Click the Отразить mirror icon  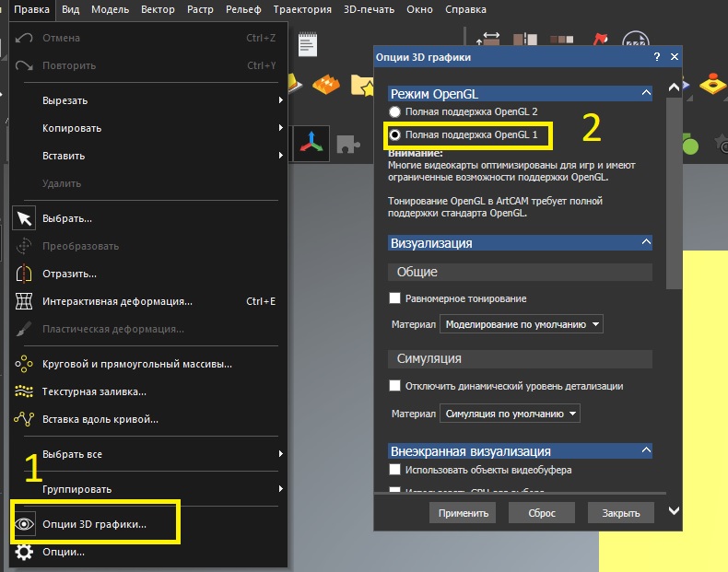[x=24, y=274]
